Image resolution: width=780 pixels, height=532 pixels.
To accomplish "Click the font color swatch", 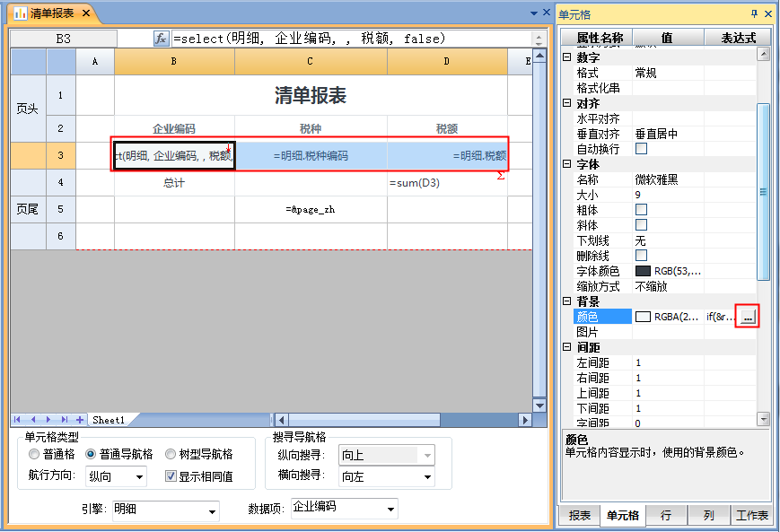I will tap(643, 271).
